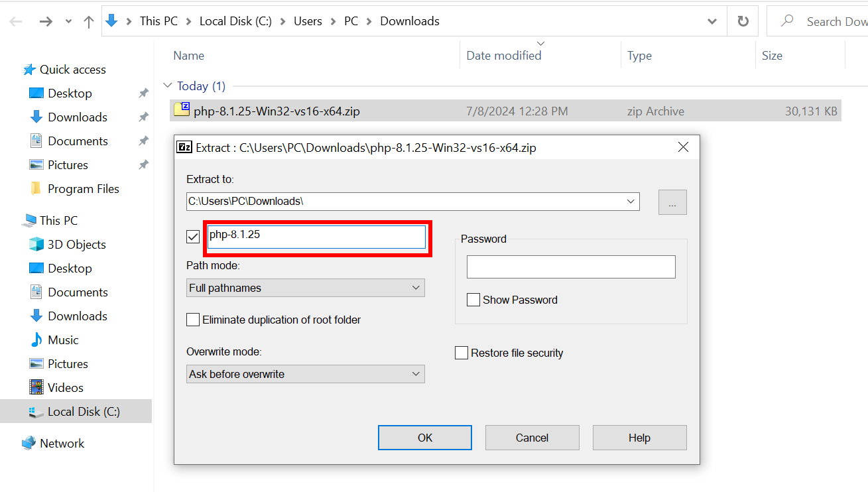Open Music folder icon in sidebar
This screenshot has width=868, height=492.
click(36, 340)
